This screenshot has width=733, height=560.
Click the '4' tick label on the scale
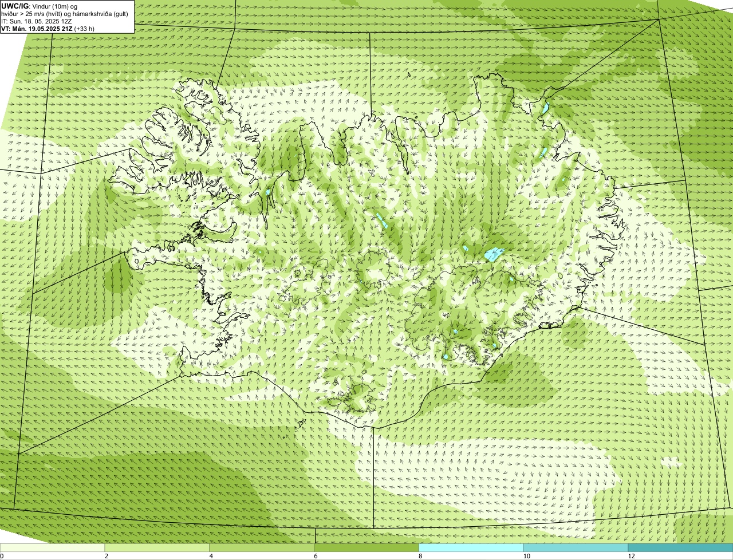211,556
